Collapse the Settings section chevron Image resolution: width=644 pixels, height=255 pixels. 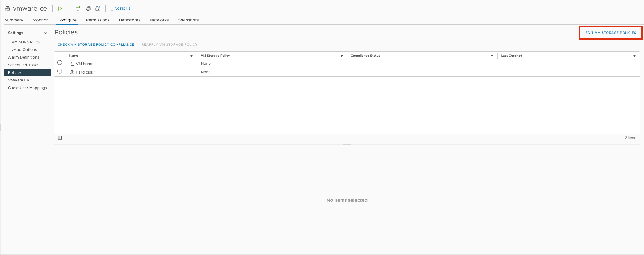[45, 33]
